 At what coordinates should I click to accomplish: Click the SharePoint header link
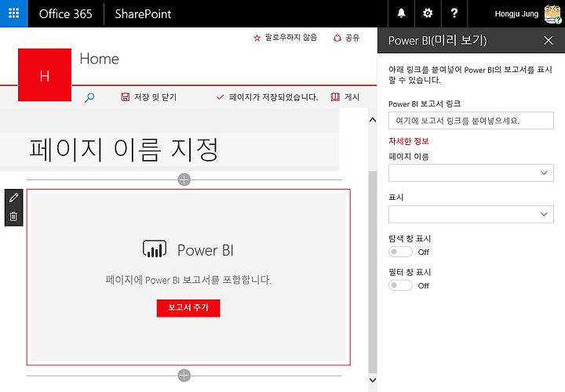coord(143,13)
